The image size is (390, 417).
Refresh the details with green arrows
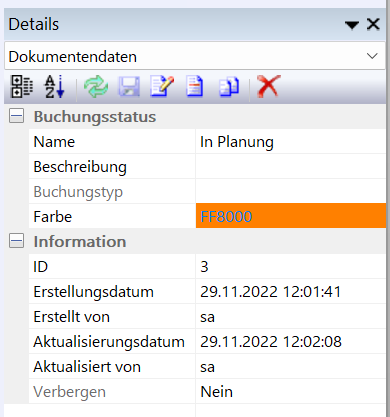click(96, 87)
